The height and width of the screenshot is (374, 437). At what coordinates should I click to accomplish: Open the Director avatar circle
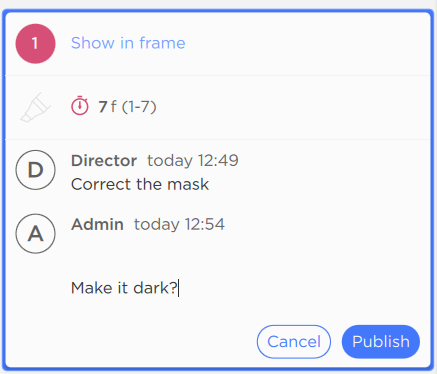35,170
